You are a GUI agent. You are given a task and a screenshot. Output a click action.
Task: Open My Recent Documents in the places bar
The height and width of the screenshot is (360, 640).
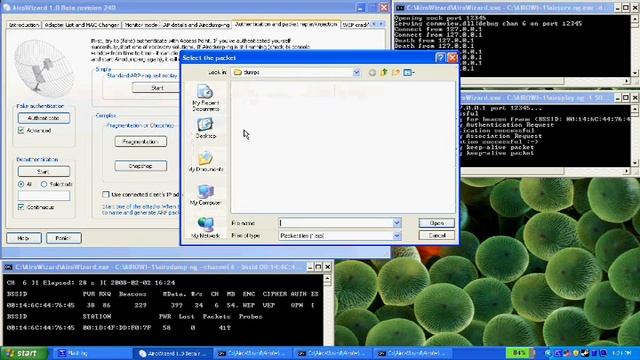[x=205, y=98]
